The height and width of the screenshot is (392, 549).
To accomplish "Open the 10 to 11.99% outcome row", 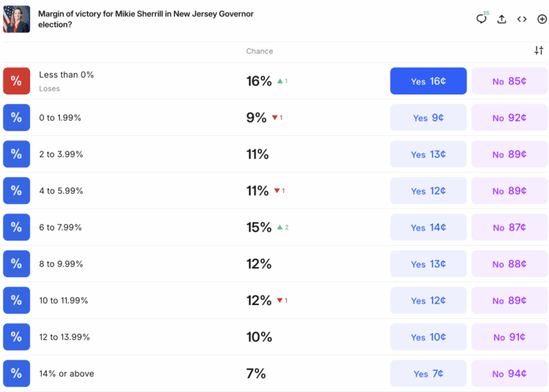I will point(64,301).
